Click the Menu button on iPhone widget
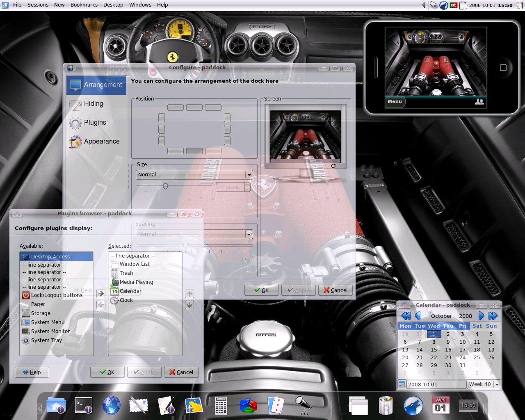 [x=395, y=101]
